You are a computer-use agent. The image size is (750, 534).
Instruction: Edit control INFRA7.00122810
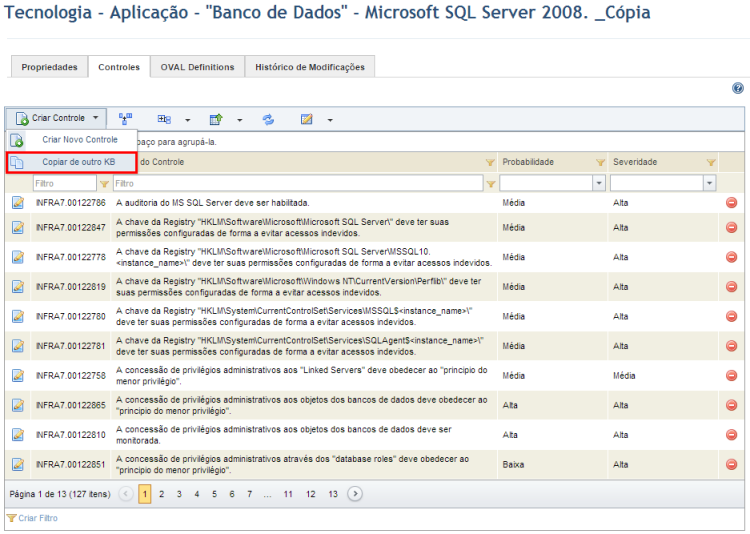point(18,435)
